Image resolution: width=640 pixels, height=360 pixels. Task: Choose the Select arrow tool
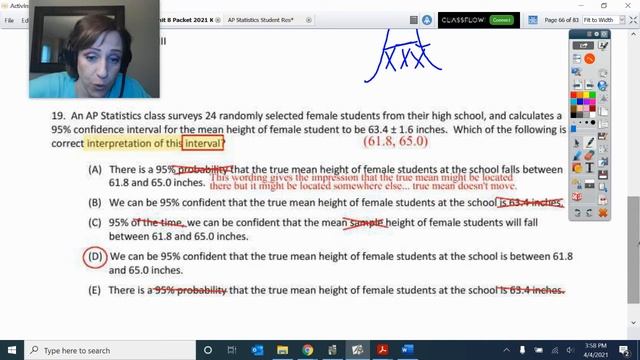point(577,143)
